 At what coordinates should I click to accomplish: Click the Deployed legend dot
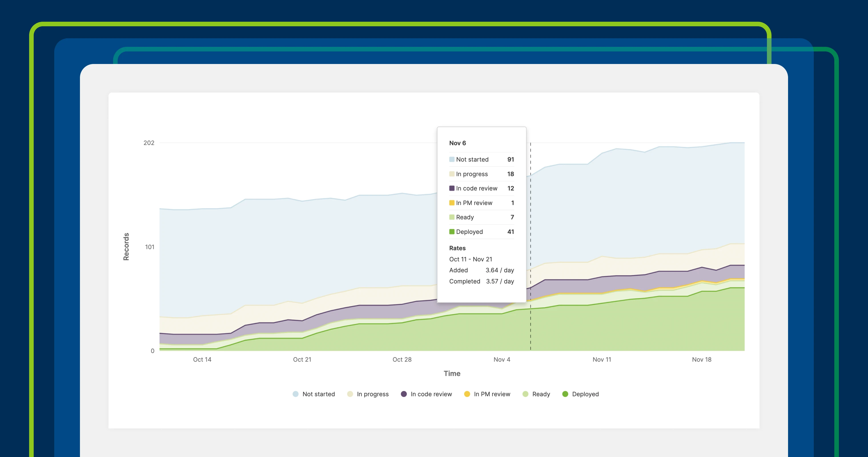point(565,394)
